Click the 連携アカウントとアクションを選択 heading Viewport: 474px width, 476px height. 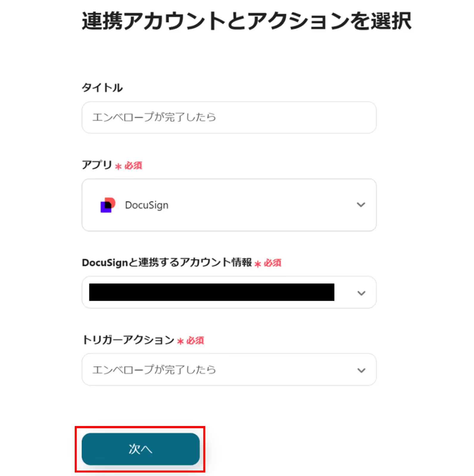click(247, 21)
